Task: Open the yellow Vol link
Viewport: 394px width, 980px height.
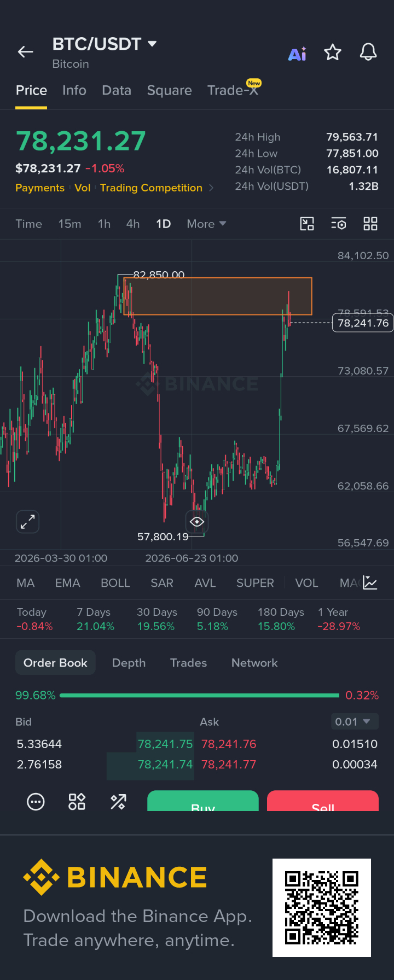Action: tap(83, 188)
